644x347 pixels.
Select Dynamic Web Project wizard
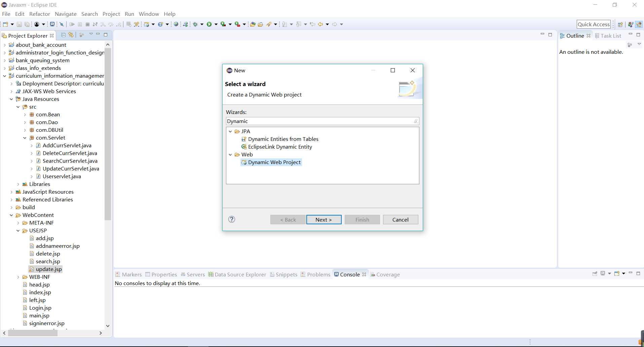coord(271,162)
